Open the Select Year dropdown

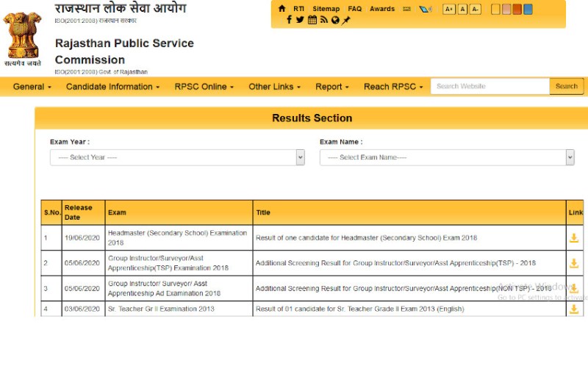click(x=177, y=157)
